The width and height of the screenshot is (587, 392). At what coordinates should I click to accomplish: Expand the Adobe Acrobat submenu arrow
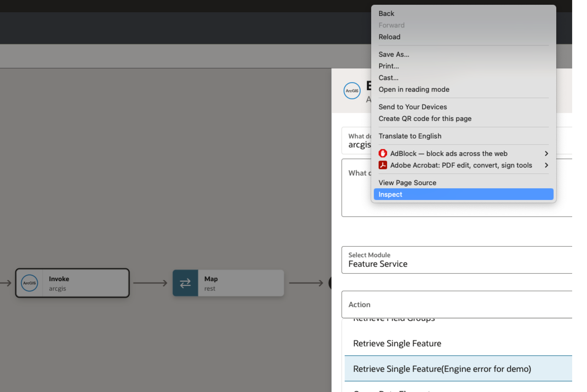546,165
